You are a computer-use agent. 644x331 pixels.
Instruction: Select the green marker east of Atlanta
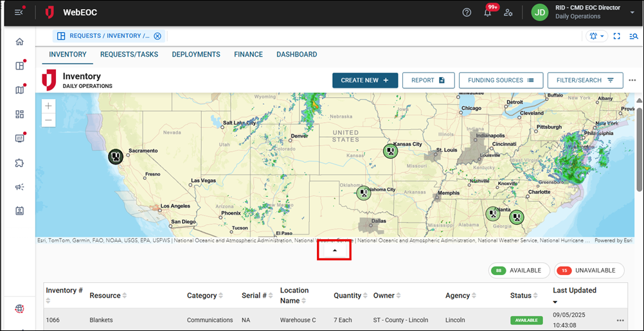[x=517, y=217]
